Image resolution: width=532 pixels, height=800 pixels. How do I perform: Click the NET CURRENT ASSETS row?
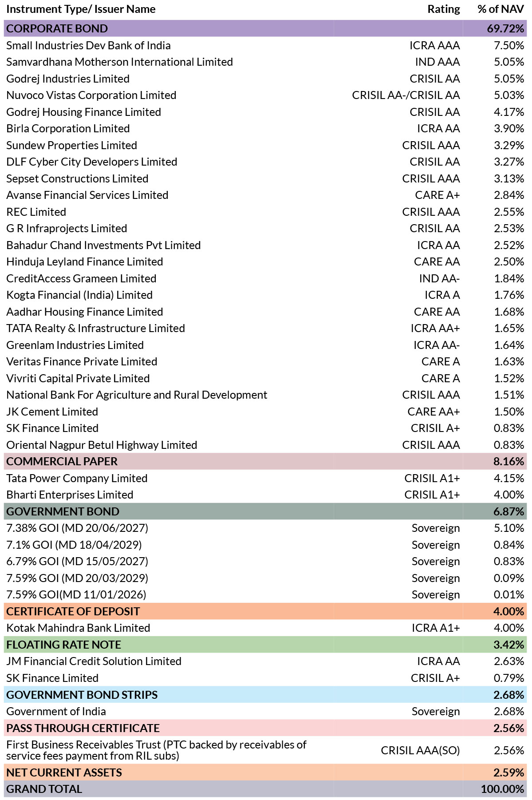[x=265, y=772]
